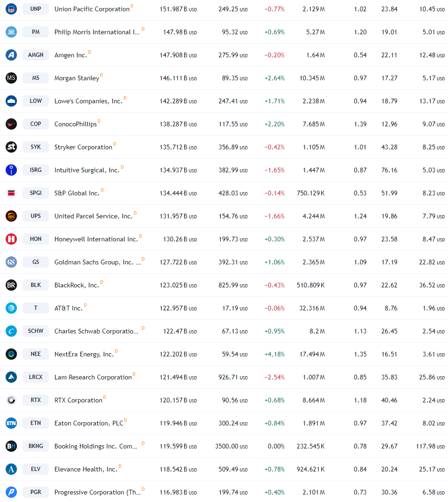The height and width of the screenshot is (502, 448).
Task: Open Stryker Corporation company link
Action: [83, 147]
